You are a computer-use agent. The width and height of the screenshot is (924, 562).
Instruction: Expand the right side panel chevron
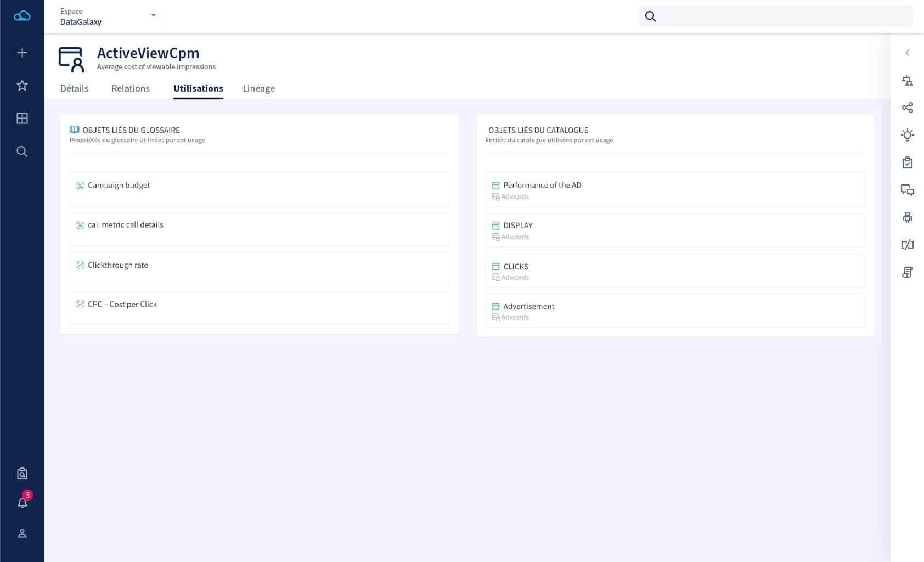click(x=907, y=53)
